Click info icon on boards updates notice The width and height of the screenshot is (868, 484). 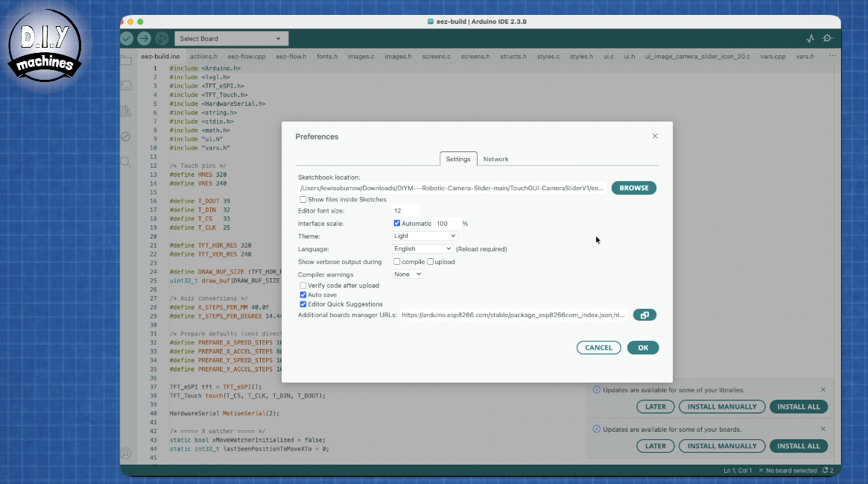pyautogui.click(x=596, y=429)
